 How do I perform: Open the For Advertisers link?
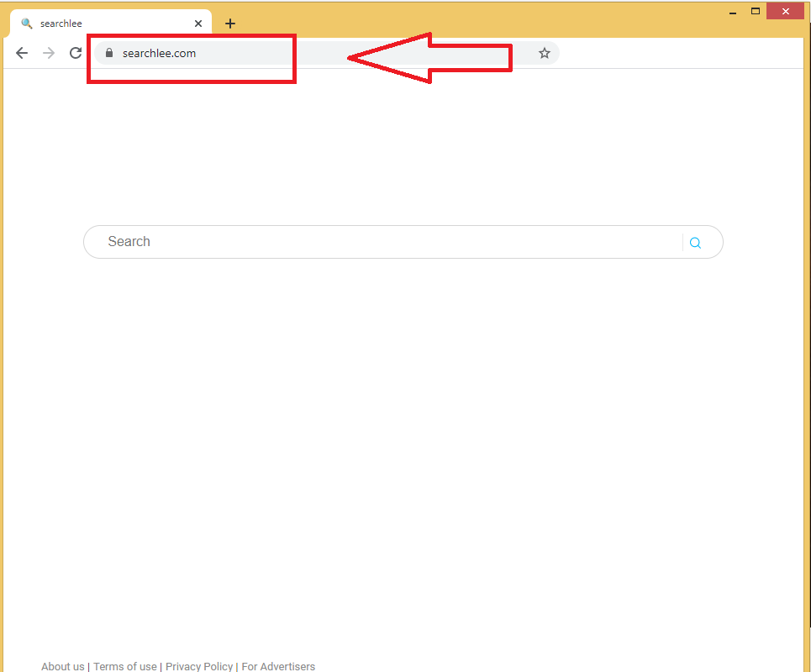tap(278, 666)
